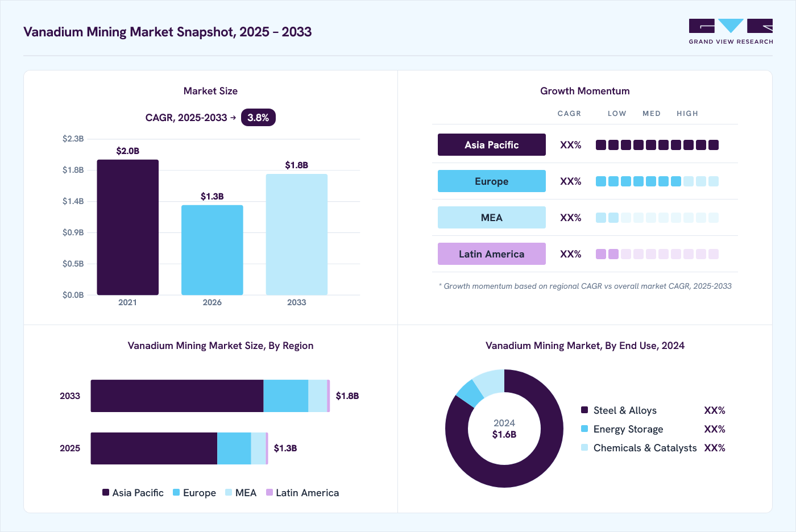Click the $1.8B label above 2033 bar
796x532 pixels.
297,165
